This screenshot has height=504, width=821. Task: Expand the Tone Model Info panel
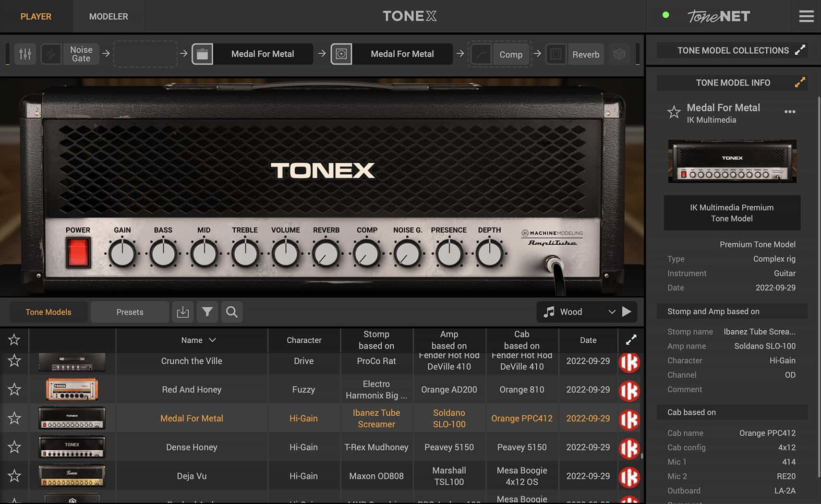click(x=798, y=82)
